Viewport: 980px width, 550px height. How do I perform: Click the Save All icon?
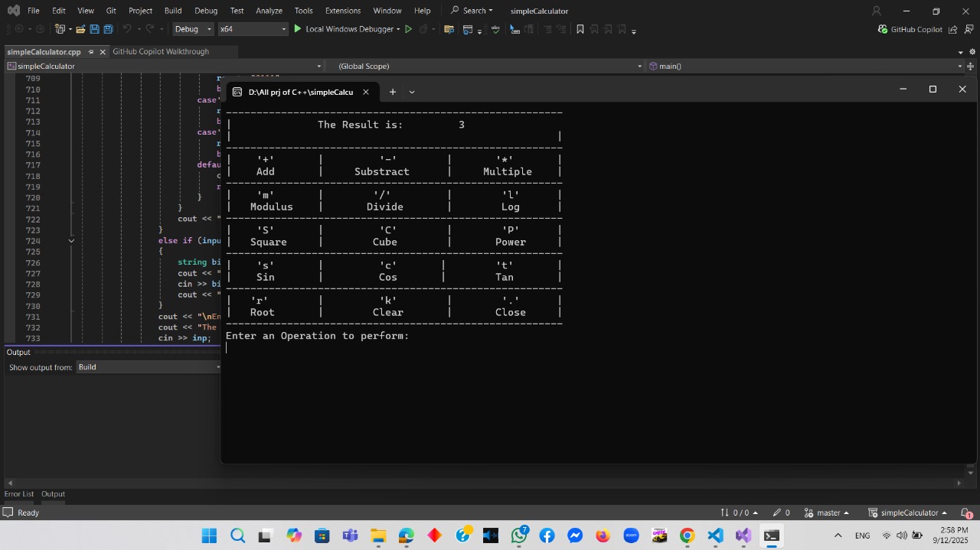click(x=108, y=29)
